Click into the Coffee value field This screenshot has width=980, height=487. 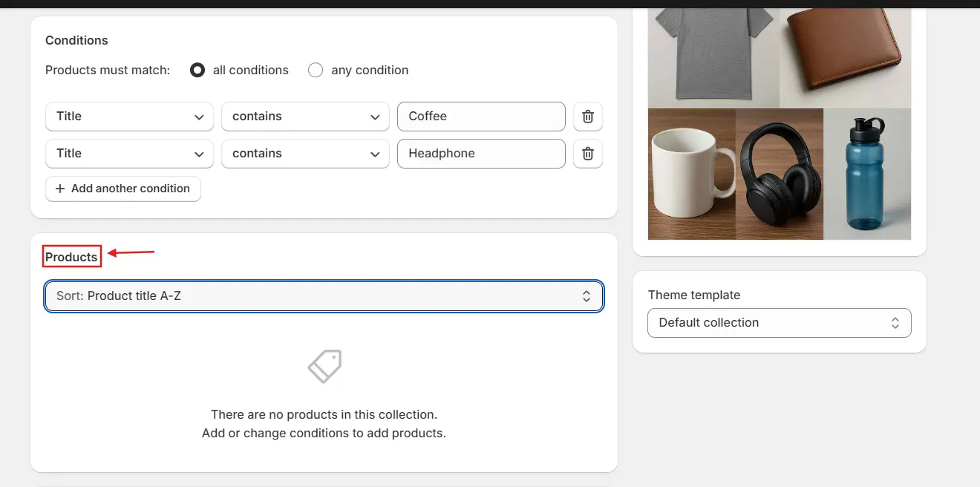(x=481, y=117)
